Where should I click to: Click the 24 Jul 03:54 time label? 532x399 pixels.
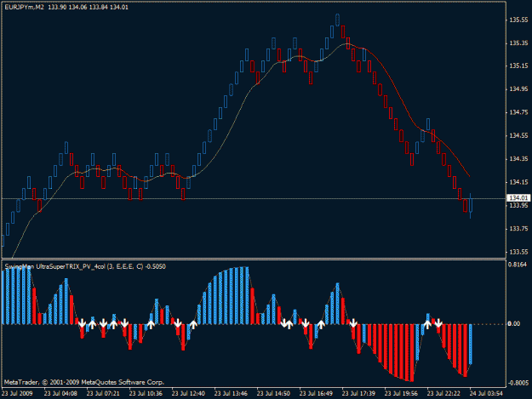(x=486, y=394)
